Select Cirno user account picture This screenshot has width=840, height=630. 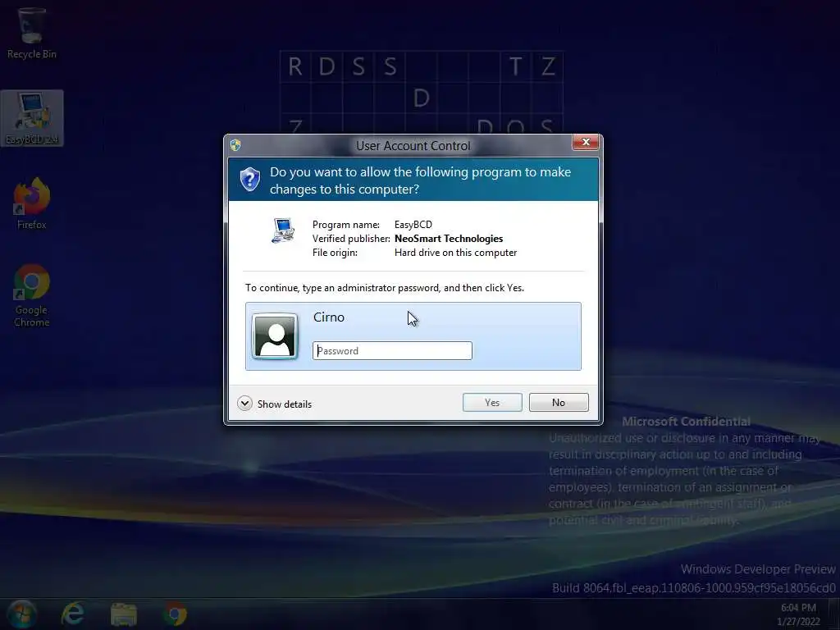point(275,336)
